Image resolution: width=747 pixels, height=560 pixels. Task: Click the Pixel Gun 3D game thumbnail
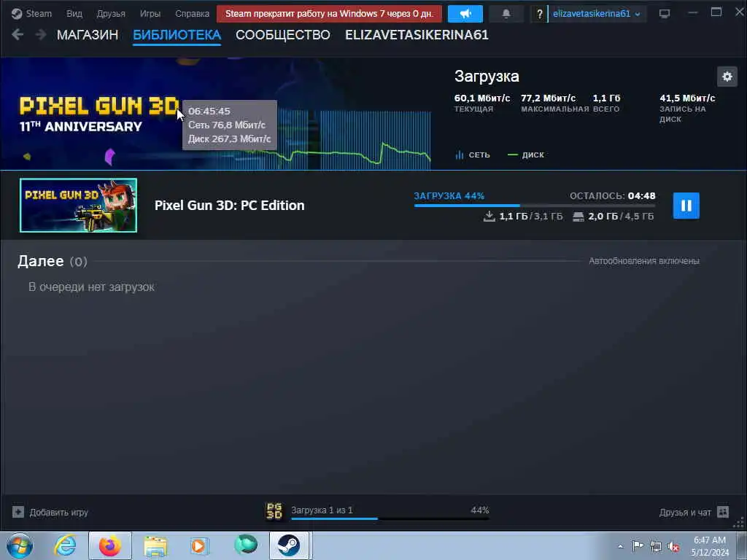pyautogui.click(x=79, y=205)
